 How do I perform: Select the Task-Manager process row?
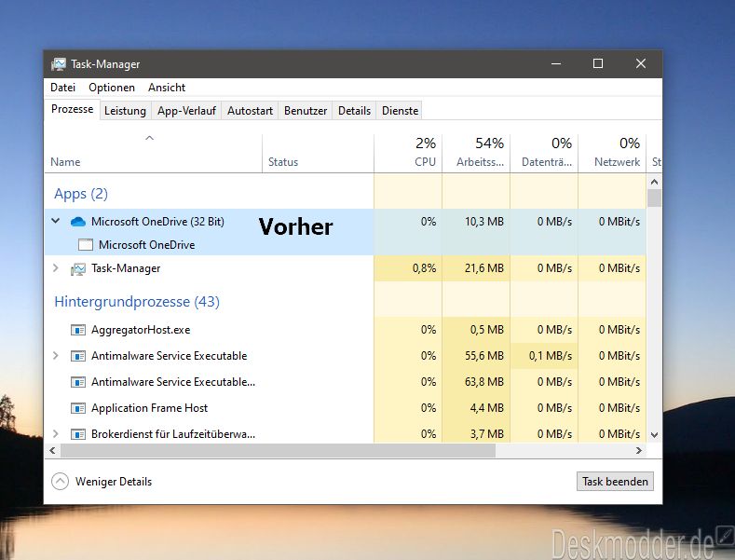pyautogui.click(x=346, y=268)
